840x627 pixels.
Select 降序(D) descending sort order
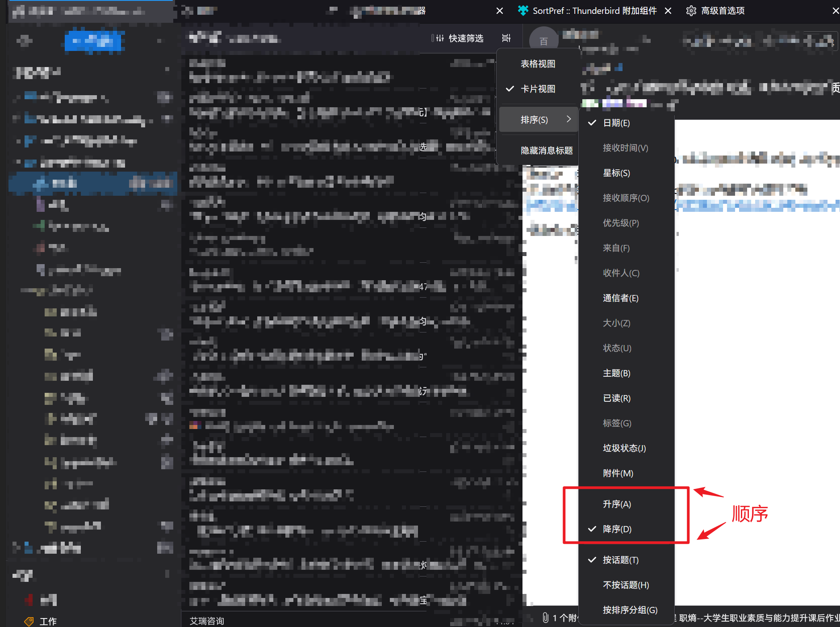(x=617, y=529)
